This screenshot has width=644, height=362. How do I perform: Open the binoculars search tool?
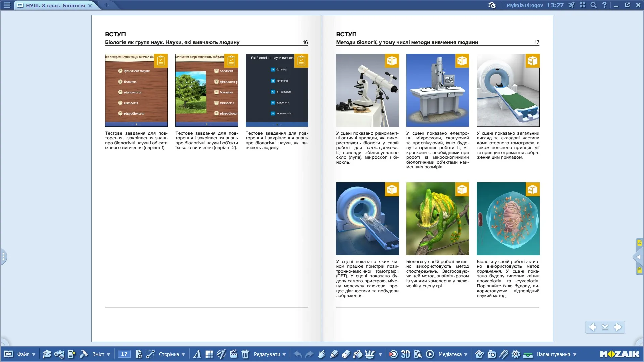(x=59, y=354)
